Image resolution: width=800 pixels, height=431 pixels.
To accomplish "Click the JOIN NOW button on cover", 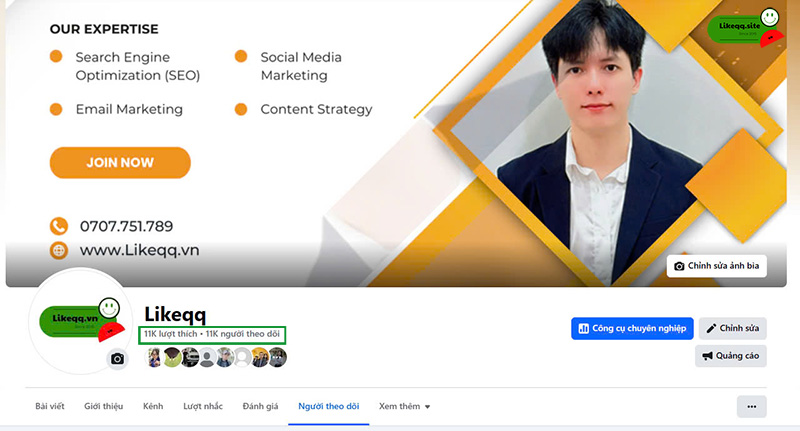I will [x=120, y=163].
